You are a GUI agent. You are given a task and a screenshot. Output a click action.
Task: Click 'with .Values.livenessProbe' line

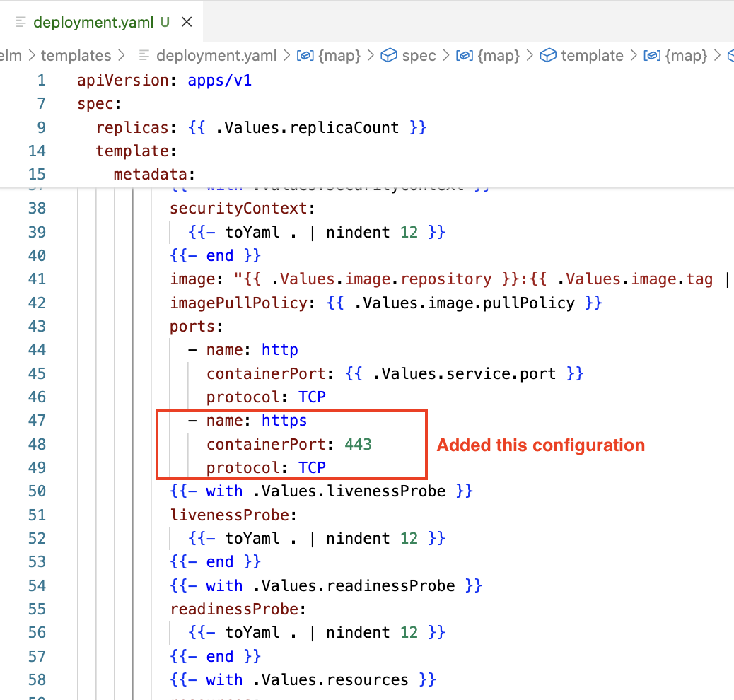pyautogui.click(x=321, y=491)
